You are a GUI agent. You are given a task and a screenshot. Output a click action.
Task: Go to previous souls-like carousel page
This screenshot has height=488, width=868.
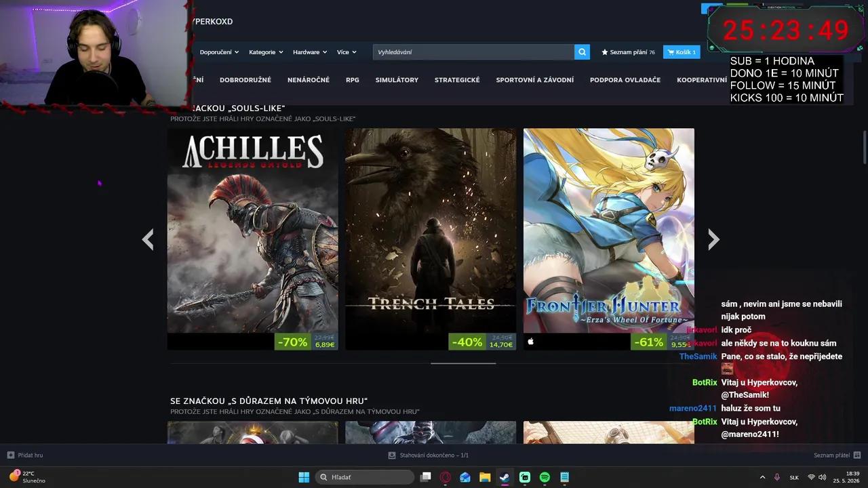[148, 239]
